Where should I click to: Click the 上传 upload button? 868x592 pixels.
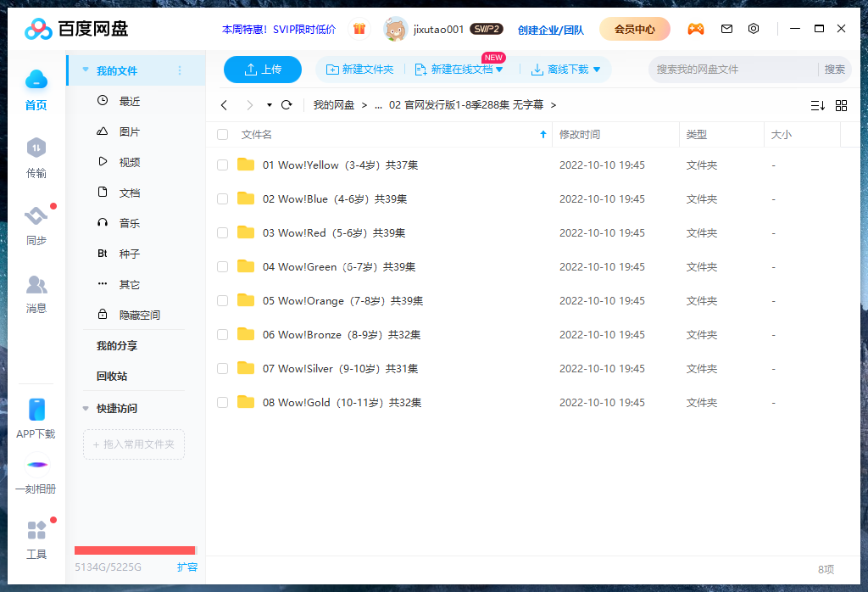tap(263, 70)
